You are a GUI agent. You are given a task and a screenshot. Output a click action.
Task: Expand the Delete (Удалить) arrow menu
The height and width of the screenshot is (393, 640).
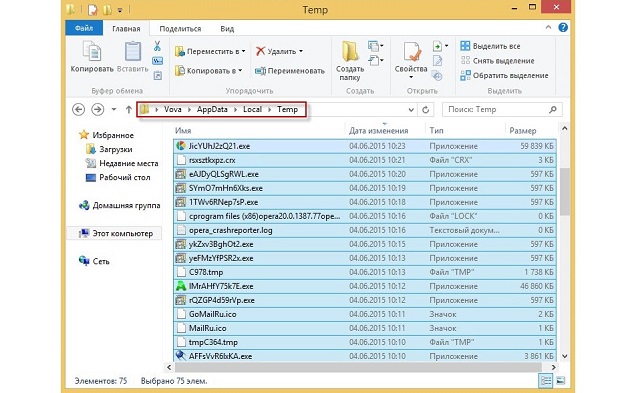coord(301,51)
